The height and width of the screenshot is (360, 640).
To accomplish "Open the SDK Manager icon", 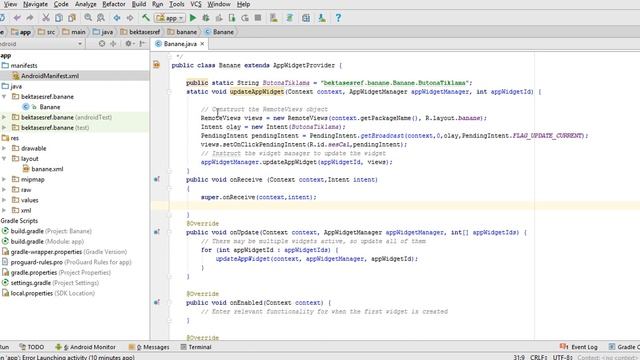I will [x=322, y=18].
